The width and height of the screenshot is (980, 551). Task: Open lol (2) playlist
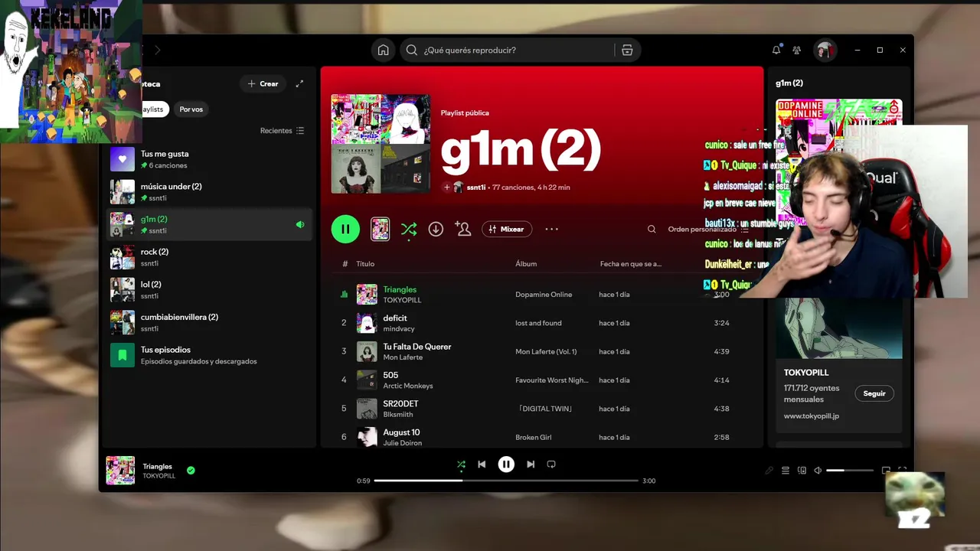click(209, 290)
